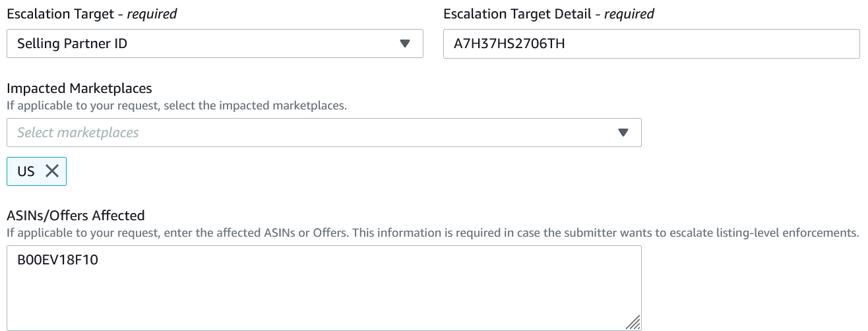
Task: Click the B00EV18F10 ASIN text
Action: [x=58, y=260]
